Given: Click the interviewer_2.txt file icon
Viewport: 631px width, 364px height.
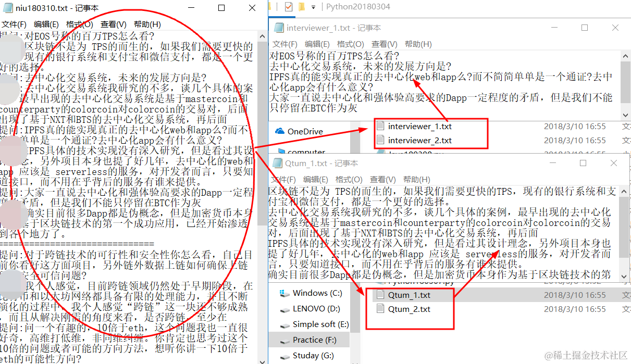Looking at the screenshot, I should pos(380,140).
